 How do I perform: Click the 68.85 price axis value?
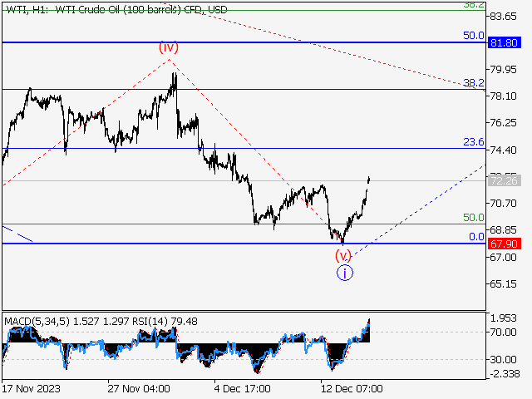click(504, 229)
